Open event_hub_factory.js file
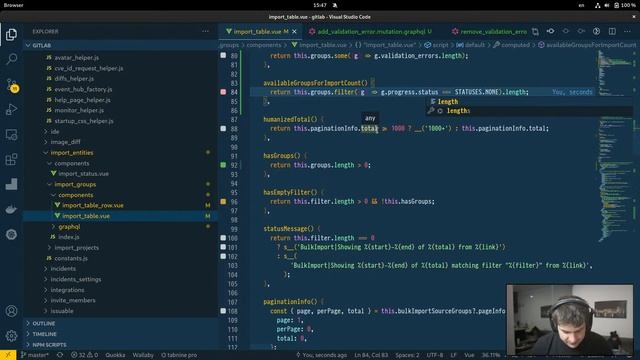 click(121, 89)
